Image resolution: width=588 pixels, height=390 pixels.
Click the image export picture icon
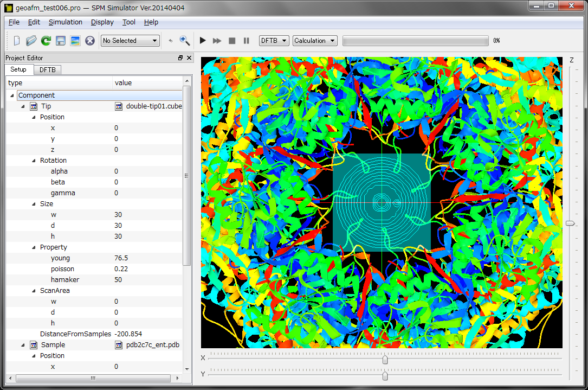pyautogui.click(x=75, y=41)
